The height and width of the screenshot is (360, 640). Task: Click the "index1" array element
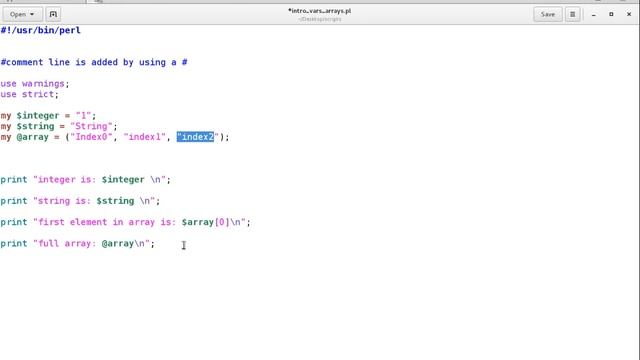[x=144, y=137]
